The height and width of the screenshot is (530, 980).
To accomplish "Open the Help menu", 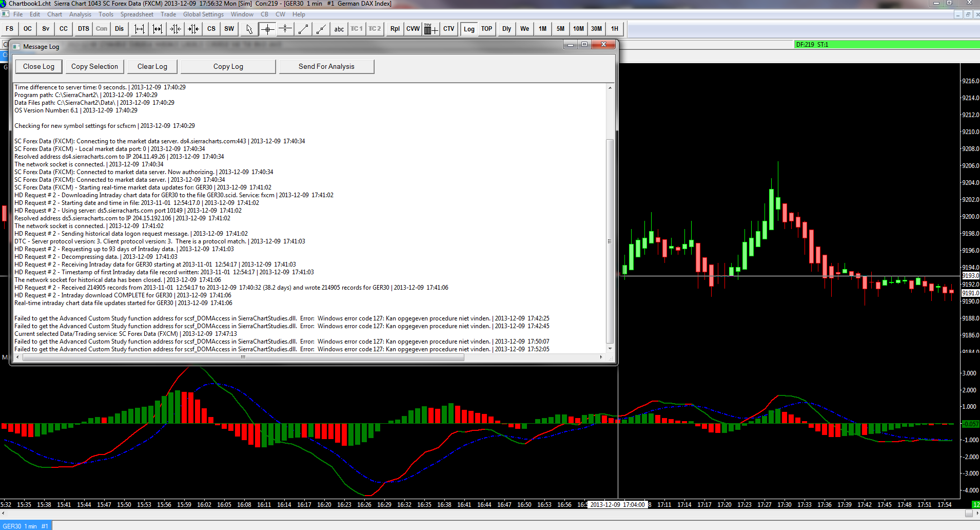I will (x=299, y=14).
